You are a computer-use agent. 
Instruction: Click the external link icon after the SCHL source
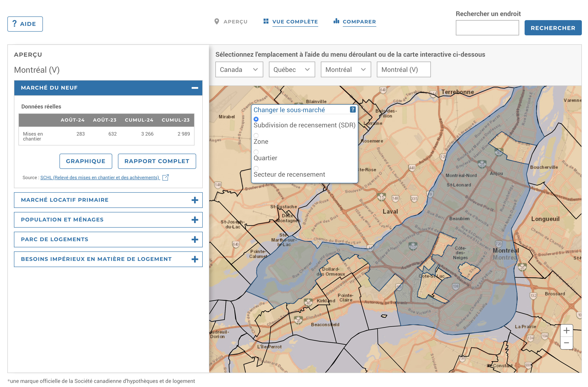[x=165, y=177]
